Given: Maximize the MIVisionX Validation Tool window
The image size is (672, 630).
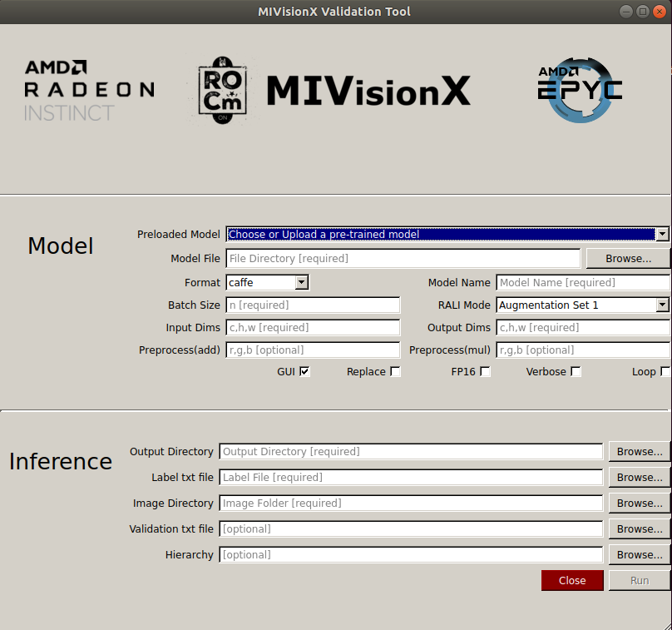Looking at the screenshot, I should click(x=642, y=12).
